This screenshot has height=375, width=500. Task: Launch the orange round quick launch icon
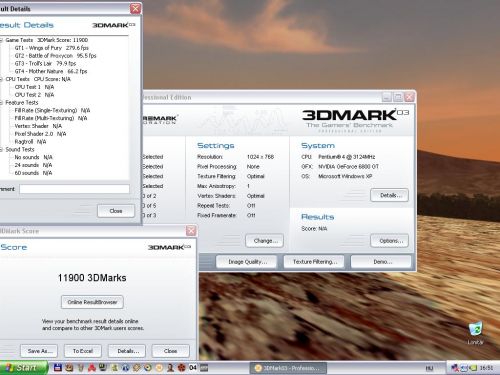(159, 368)
